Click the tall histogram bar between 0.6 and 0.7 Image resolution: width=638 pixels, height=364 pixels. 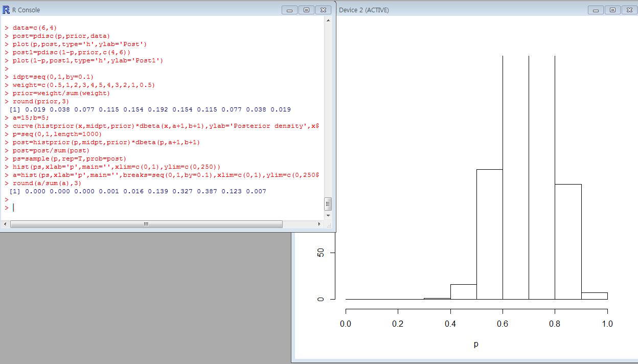click(x=515, y=177)
